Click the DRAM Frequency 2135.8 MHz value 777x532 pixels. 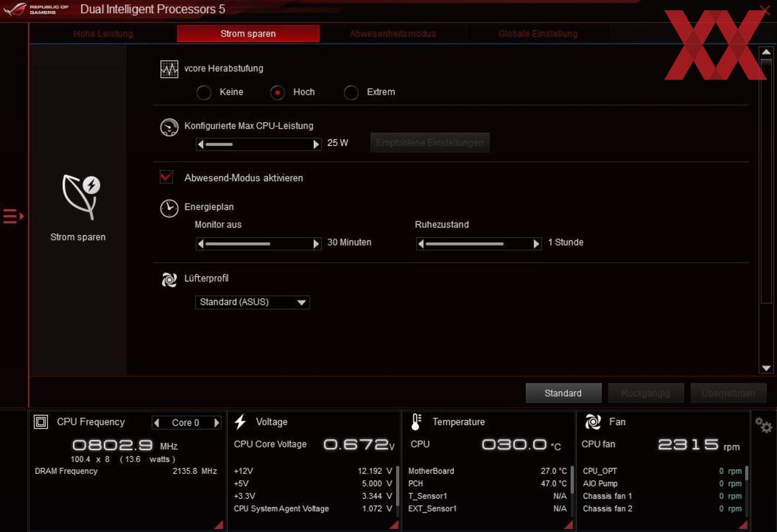[195, 471]
